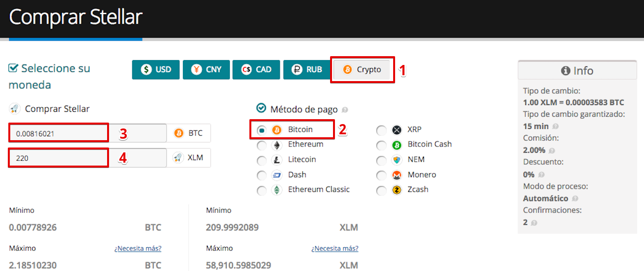The image size is (644, 274).
Task: Choose Monero payment method radio
Action: pyautogui.click(x=381, y=175)
